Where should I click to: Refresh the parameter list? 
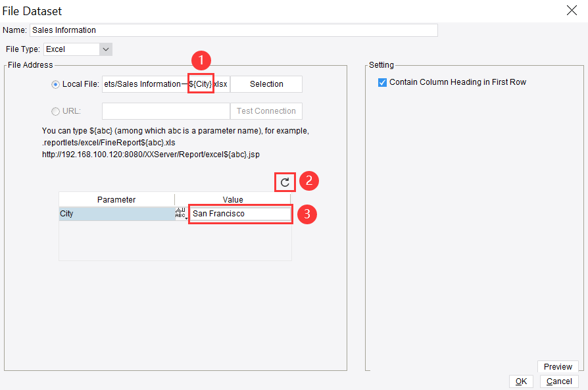point(285,182)
